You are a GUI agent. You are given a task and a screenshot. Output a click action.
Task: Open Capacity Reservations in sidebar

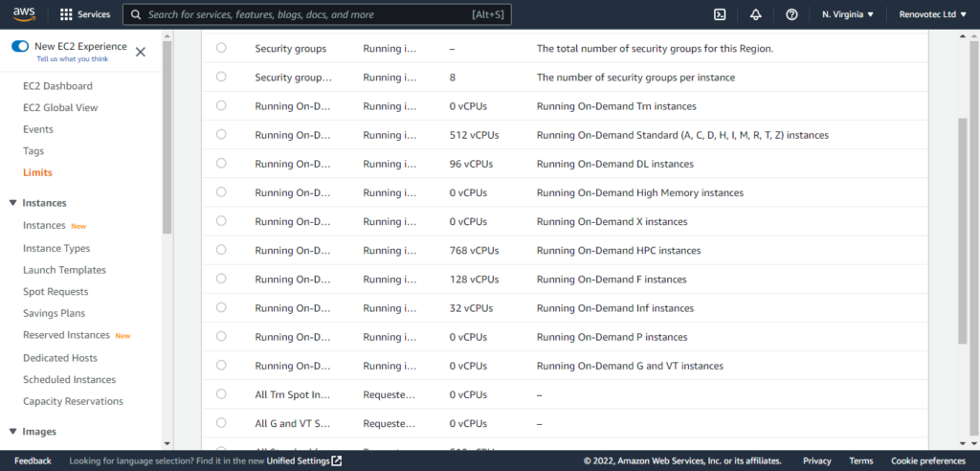pos(73,401)
